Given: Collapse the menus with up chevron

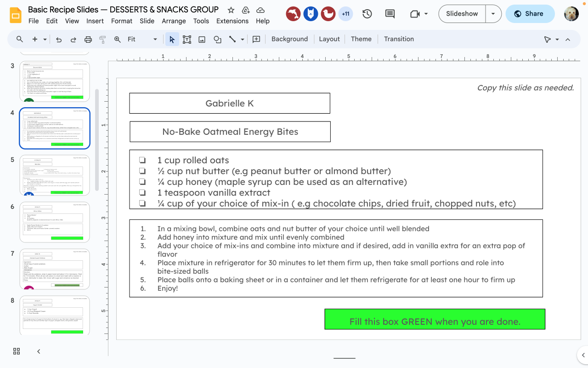Looking at the screenshot, I should 568,39.
